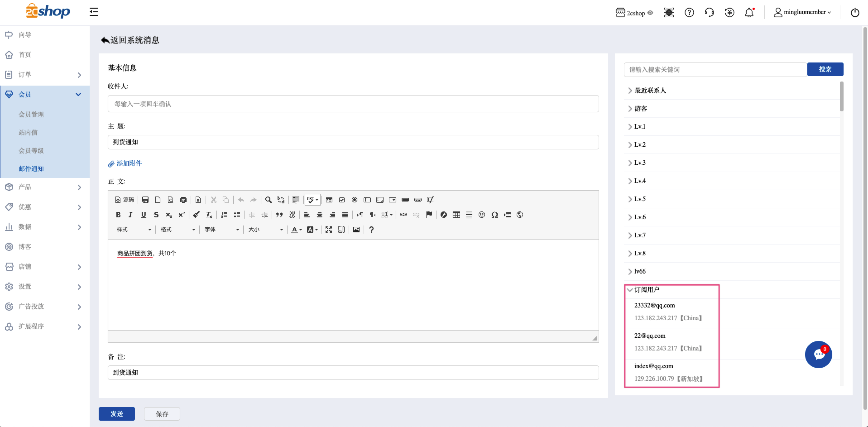Screen dimensions: 868x427
Task: Insert smiley emoticon in editor
Action: [482, 215]
